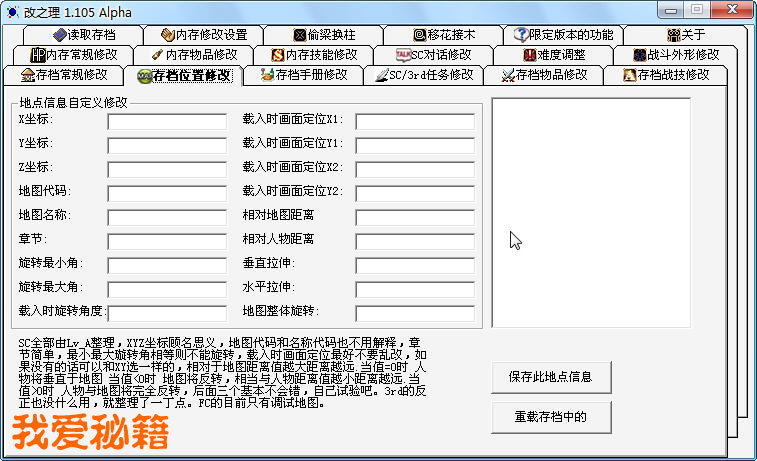Open the SC/3rd任务修改 tab
The height and width of the screenshot is (461, 757).
[424, 75]
